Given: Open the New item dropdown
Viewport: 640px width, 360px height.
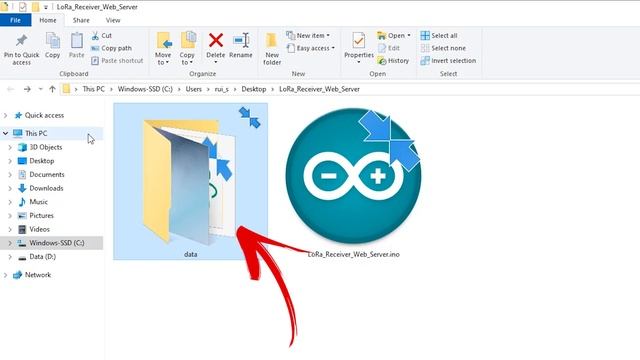Looking at the screenshot, I should [x=308, y=36].
